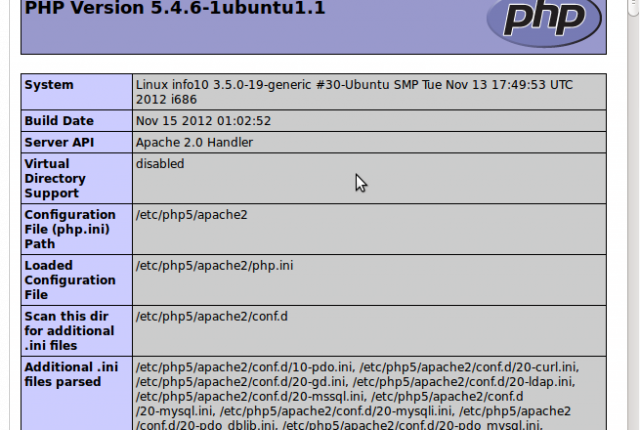Click the Nov 15 2012 01:02:52 value
This screenshot has height=430, width=640.
pyautogui.click(x=203, y=121)
